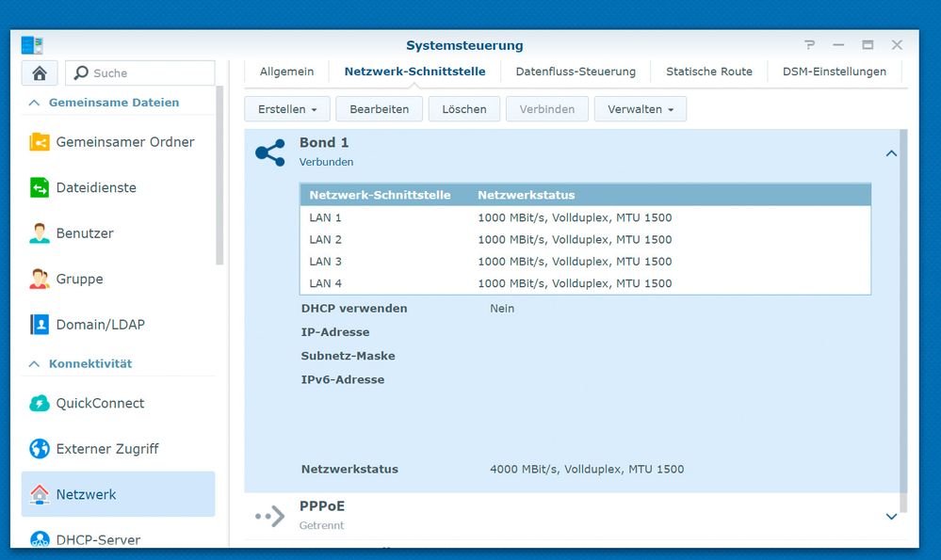Open the Erstellen dropdown menu
This screenshot has width=941, height=560.
tap(286, 109)
